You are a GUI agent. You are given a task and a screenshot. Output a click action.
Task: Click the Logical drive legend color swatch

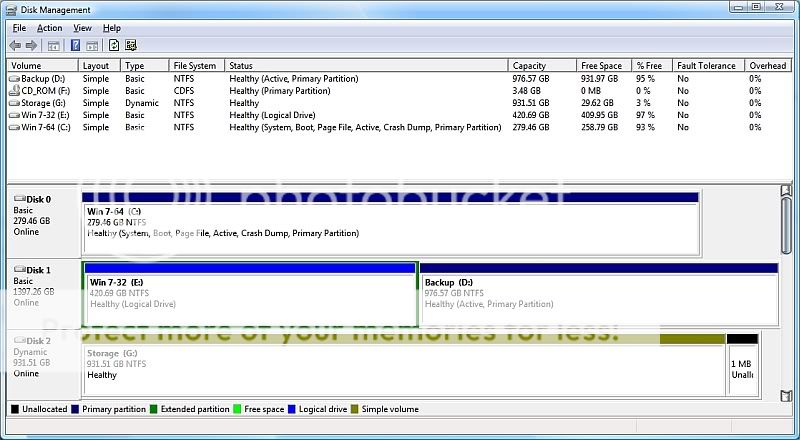click(x=291, y=409)
